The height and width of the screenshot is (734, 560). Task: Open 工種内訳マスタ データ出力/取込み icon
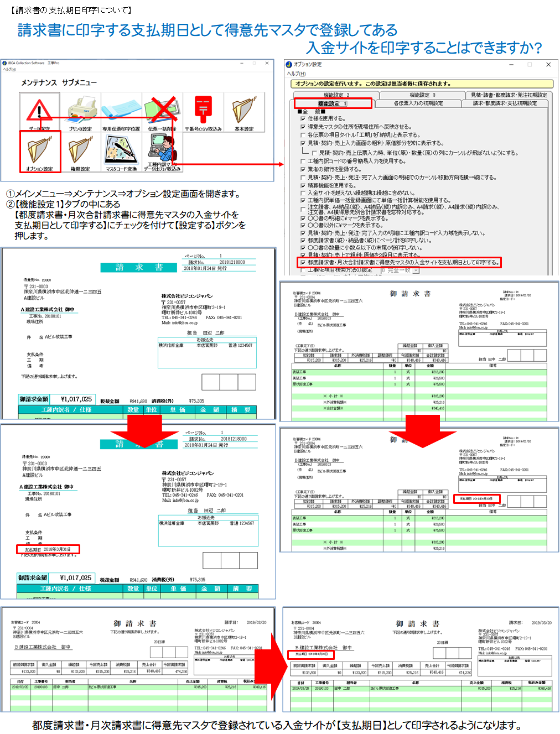162,152
